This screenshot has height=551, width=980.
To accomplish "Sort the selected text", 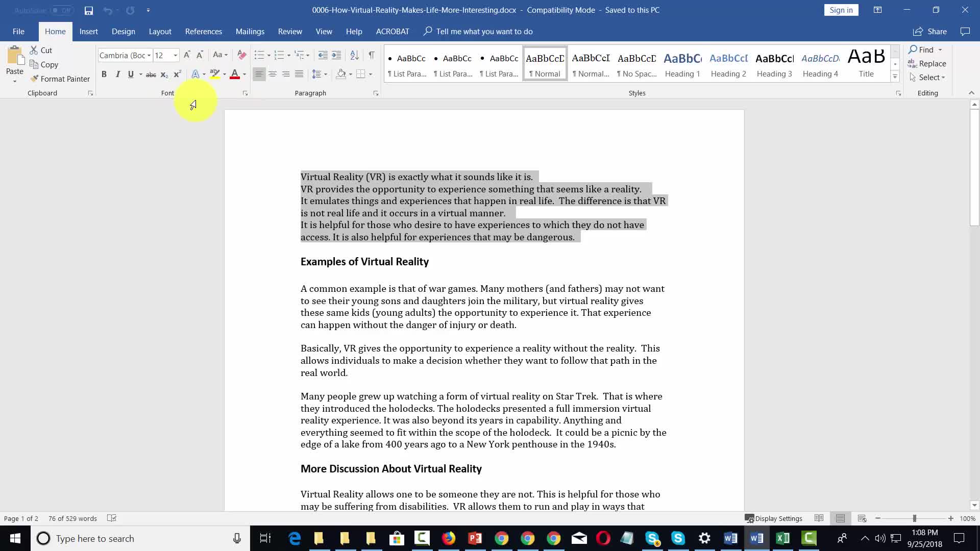I will point(354,55).
